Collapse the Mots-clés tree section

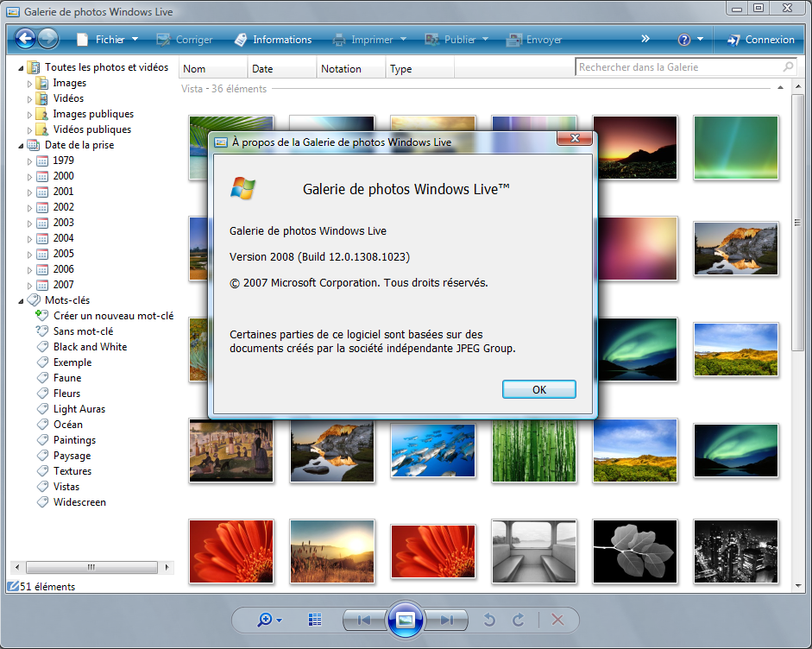click(21, 300)
